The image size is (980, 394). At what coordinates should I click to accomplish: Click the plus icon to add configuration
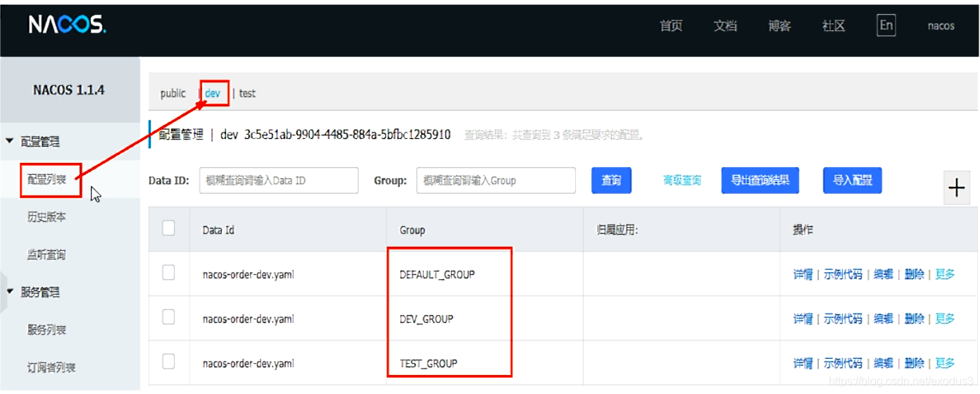[x=956, y=187]
